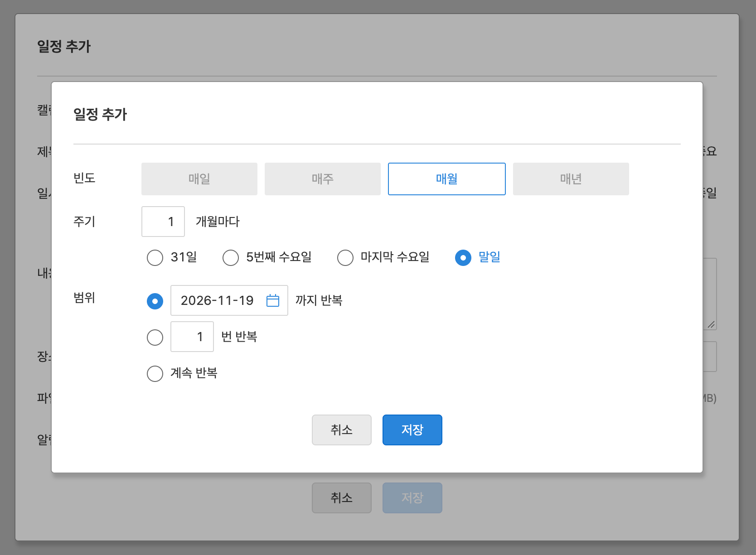Select the 번 반복 count radio
Screen dimensions: 756x555
point(155,338)
